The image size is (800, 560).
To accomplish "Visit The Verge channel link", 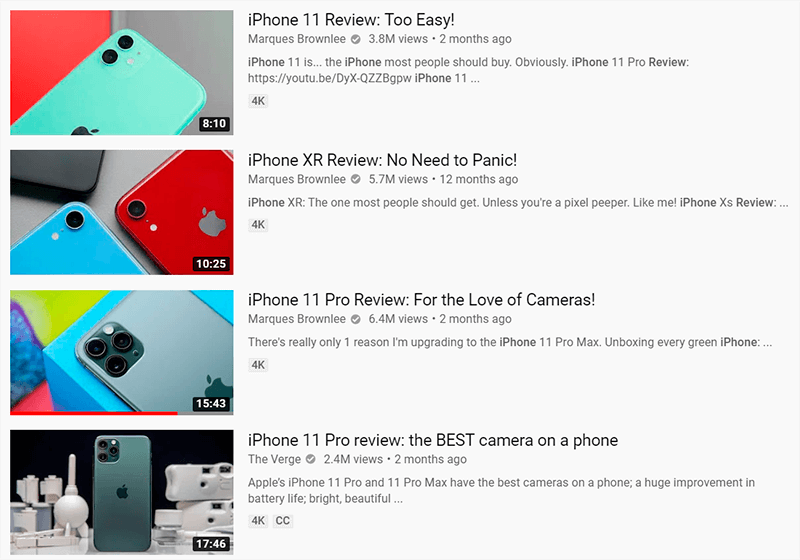I will coord(274,459).
